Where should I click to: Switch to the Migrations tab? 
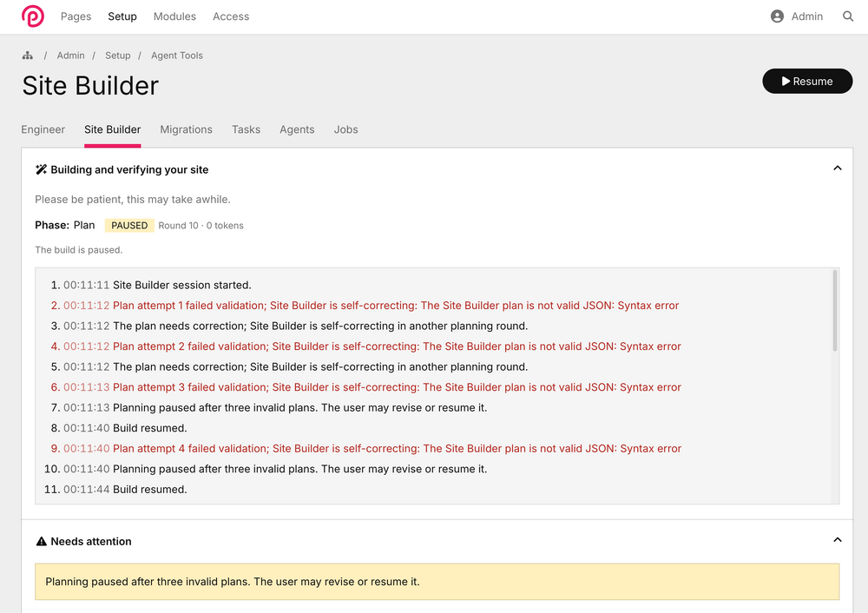pyautogui.click(x=186, y=129)
